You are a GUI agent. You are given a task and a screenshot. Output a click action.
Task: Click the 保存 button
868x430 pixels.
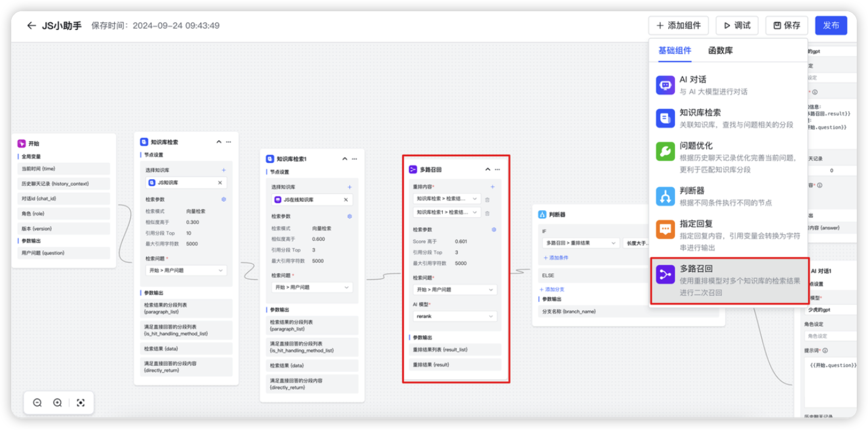[787, 25]
